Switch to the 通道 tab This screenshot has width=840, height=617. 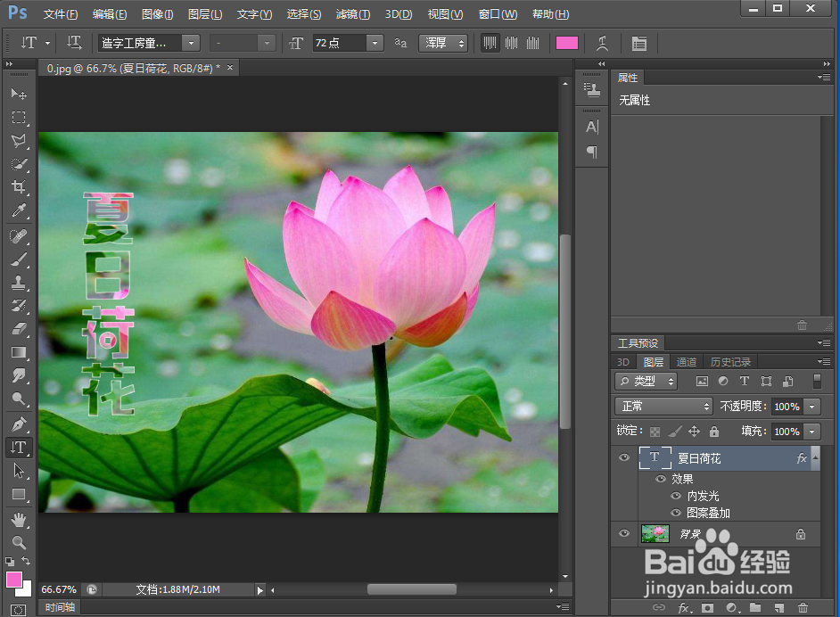[687, 362]
